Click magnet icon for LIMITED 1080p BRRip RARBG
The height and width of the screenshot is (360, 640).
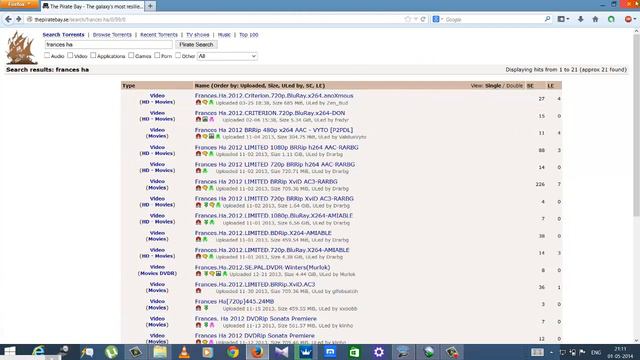point(198,154)
